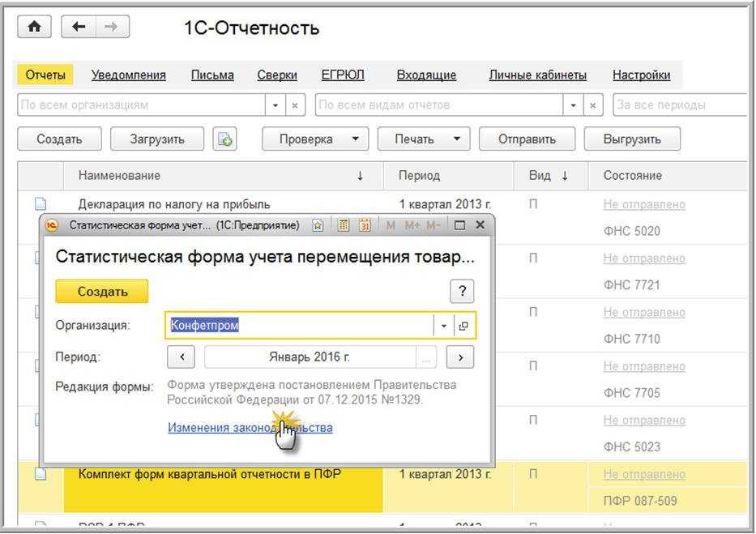The height and width of the screenshot is (534, 756).
Task: Open the Организация field's open-form icon
Action: coord(463,326)
